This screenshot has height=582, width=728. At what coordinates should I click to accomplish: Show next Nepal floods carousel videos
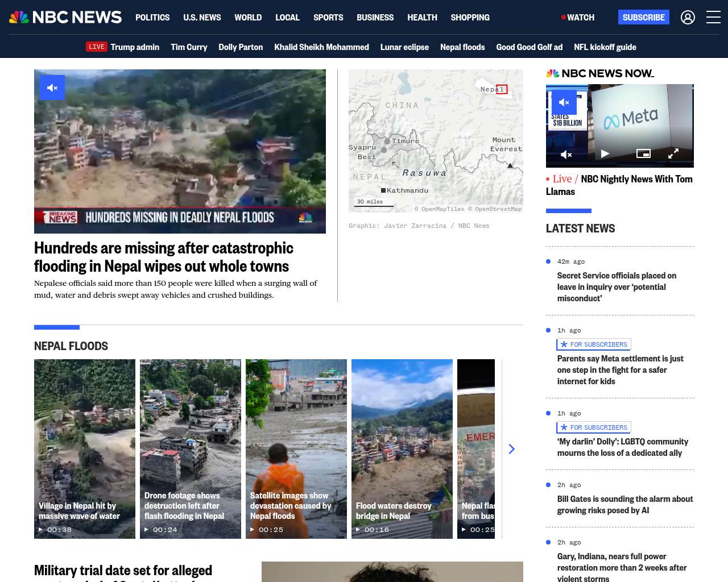(511, 449)
